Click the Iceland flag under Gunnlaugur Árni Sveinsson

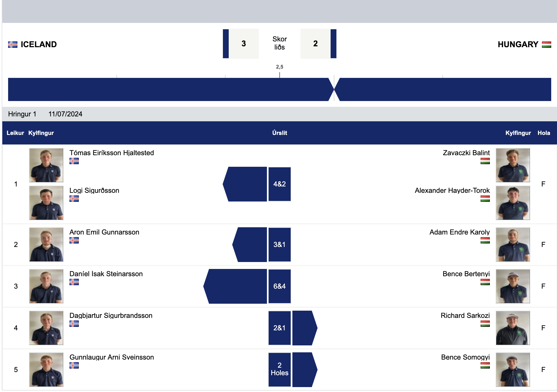point(74,365)
